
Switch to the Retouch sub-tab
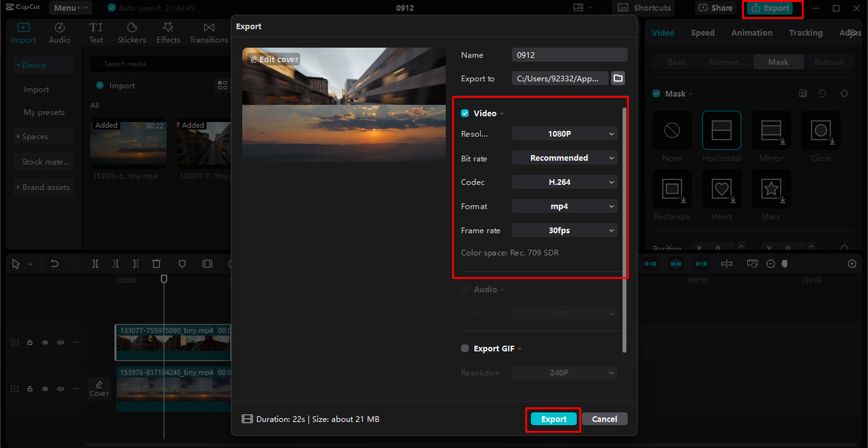click(x=829, y=62)
